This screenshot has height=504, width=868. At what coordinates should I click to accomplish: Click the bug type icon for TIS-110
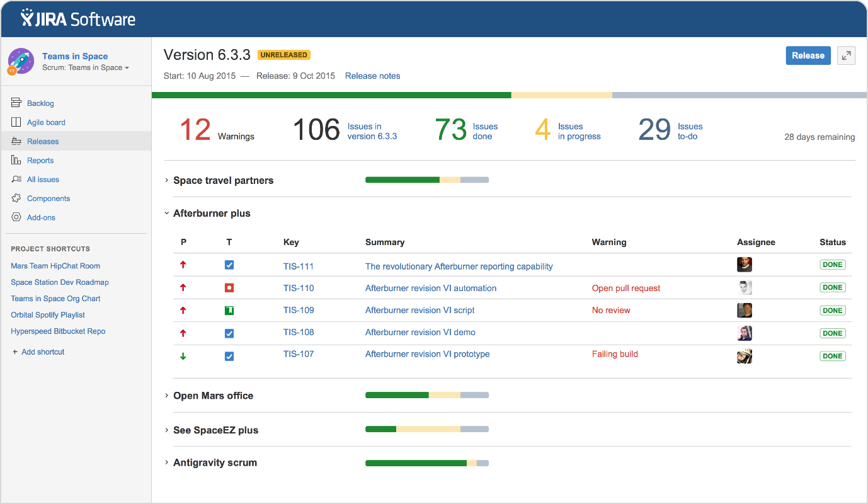[x=229, y=288]
